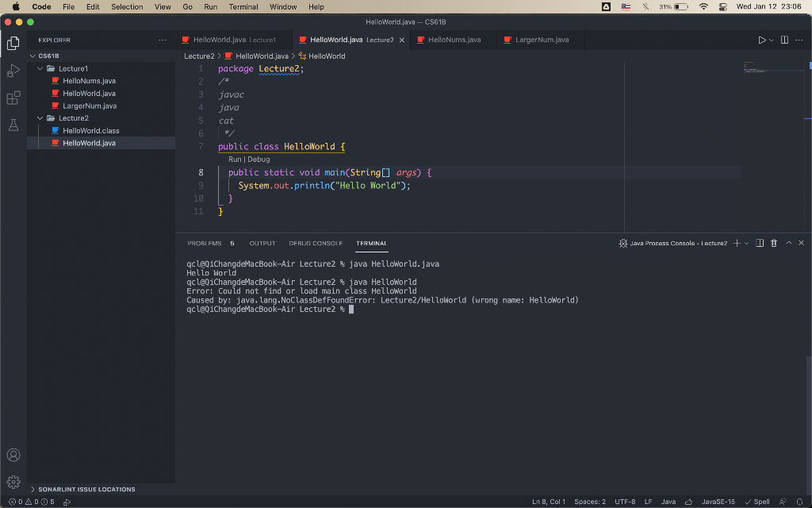Screen dimensions: 812x508
Task: Click date and time in menu bar
Action: (769, 6)
